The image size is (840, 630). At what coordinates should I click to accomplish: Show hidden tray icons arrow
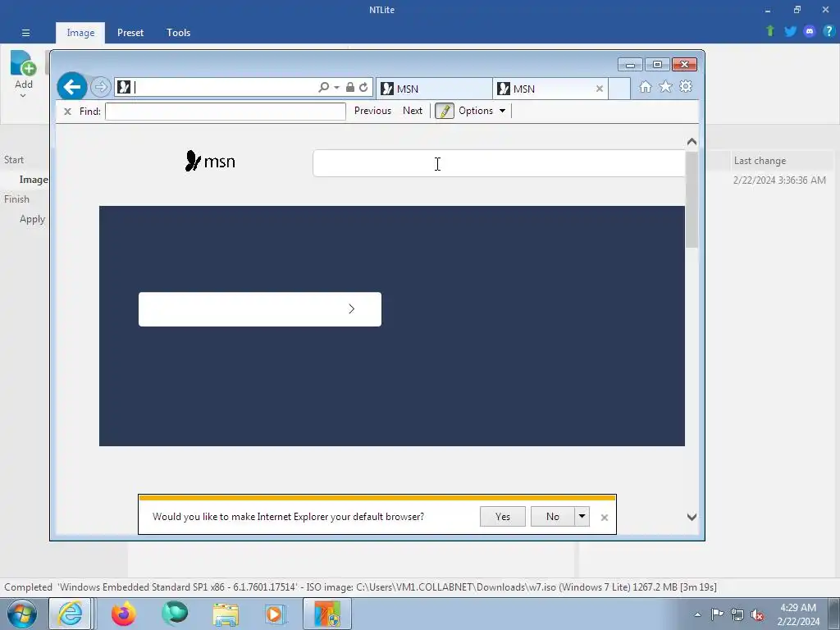pos(697,614)
